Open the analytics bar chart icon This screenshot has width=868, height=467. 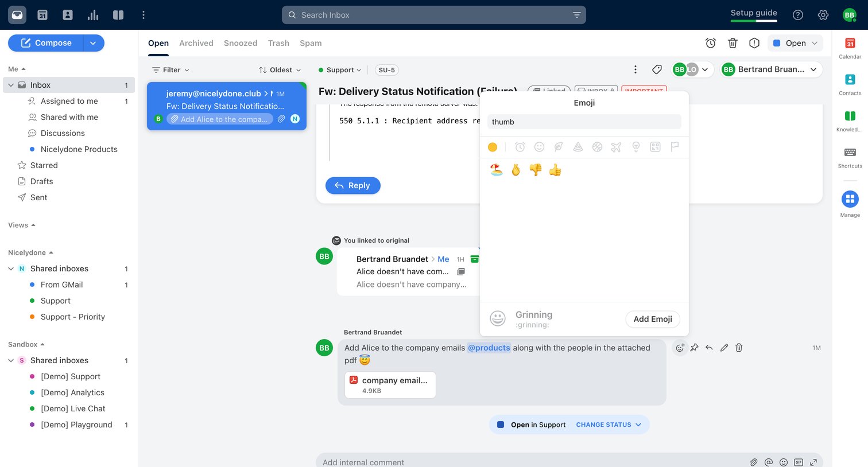point(93,15)
